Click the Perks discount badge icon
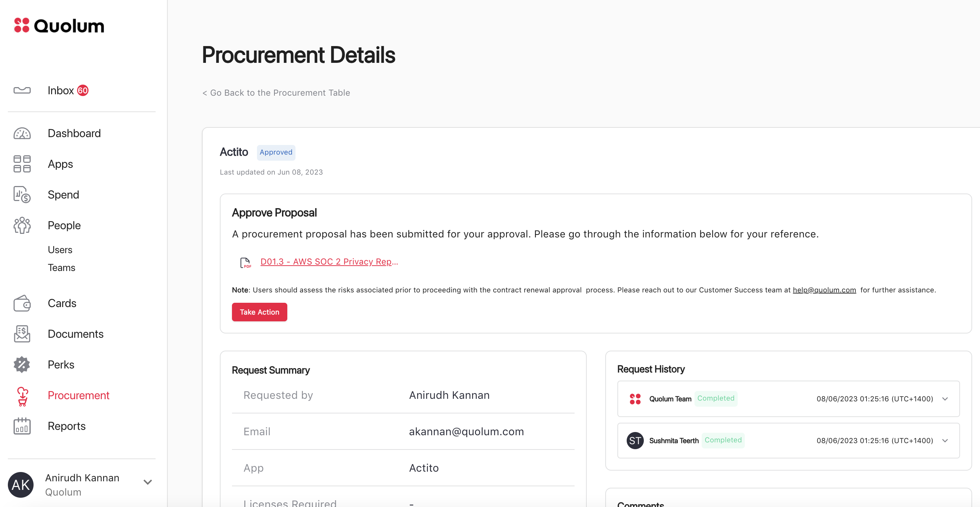Viewport: 980px width, 507px height. pos(22,365)
